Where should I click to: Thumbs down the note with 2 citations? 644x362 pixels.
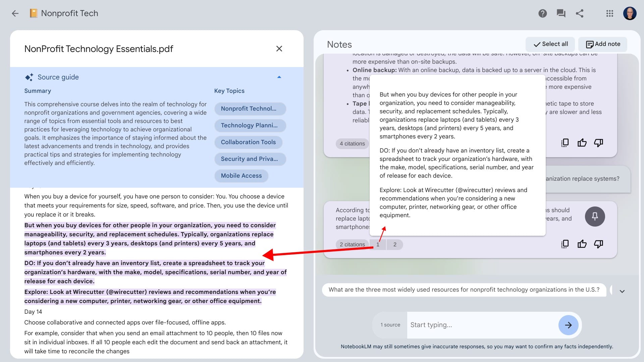coord(598,244)
